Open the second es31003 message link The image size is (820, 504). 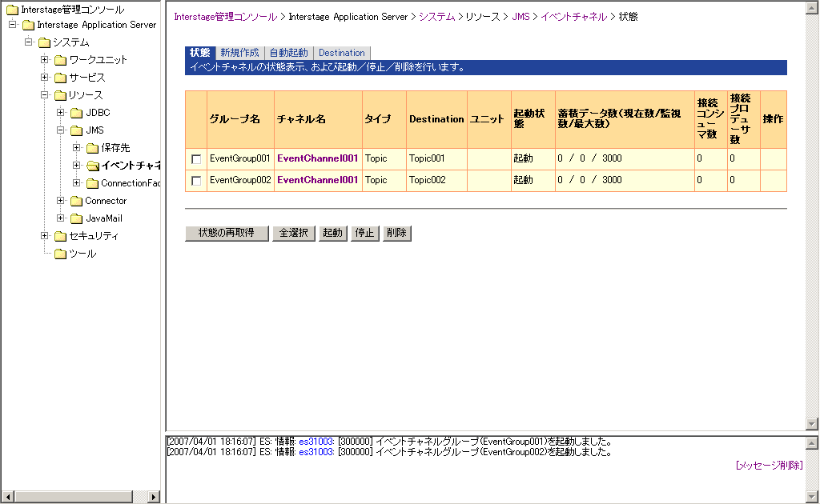click(316, 452)
